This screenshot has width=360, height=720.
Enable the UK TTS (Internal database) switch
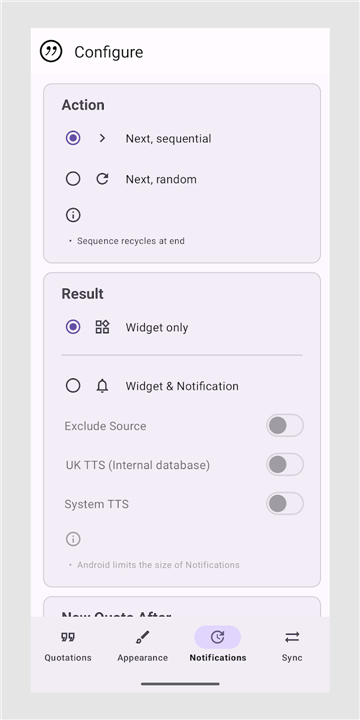click(x=285, y=465)
